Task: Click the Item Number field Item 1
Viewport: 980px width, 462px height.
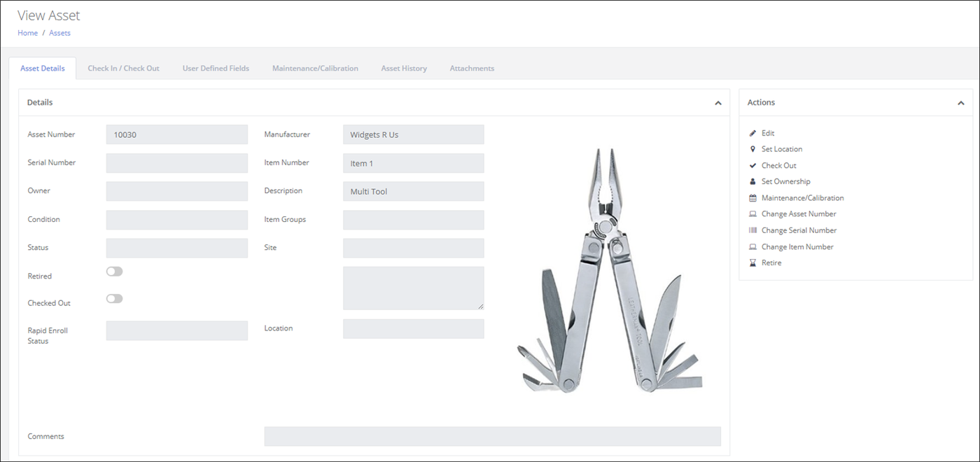Action: (414, 163)
